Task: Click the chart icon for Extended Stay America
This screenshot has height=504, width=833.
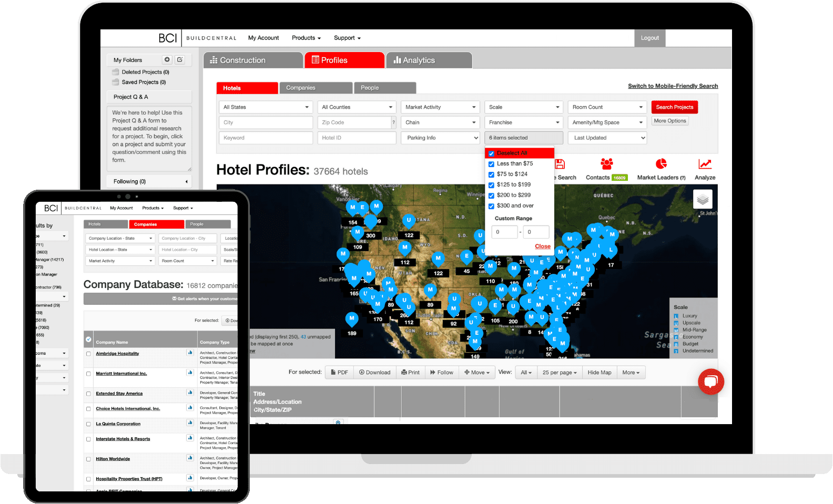Action: pyautogui.click(x=190, y=392)
